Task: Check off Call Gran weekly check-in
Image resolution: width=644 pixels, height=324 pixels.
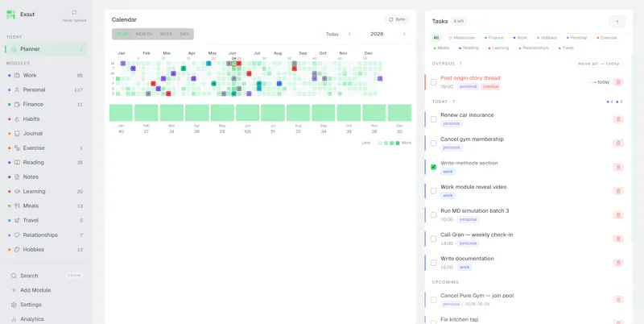Action: click(x=433, y=239)
